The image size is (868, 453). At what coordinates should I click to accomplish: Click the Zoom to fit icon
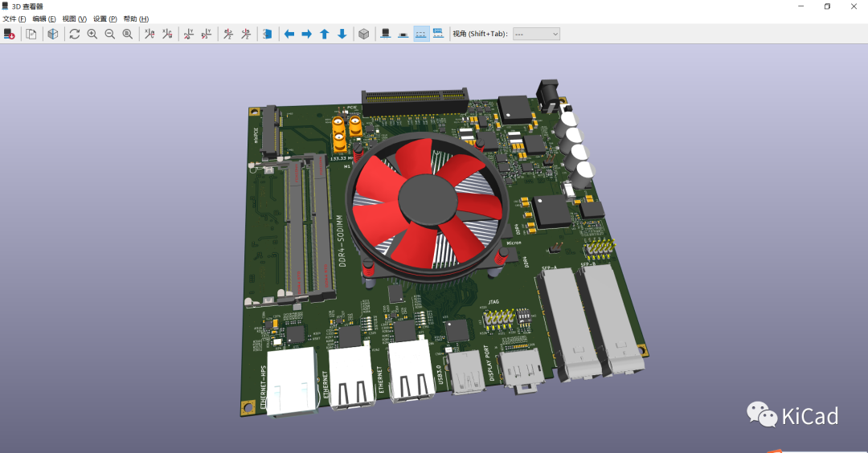pyautogui.click(x=128, y=34)
